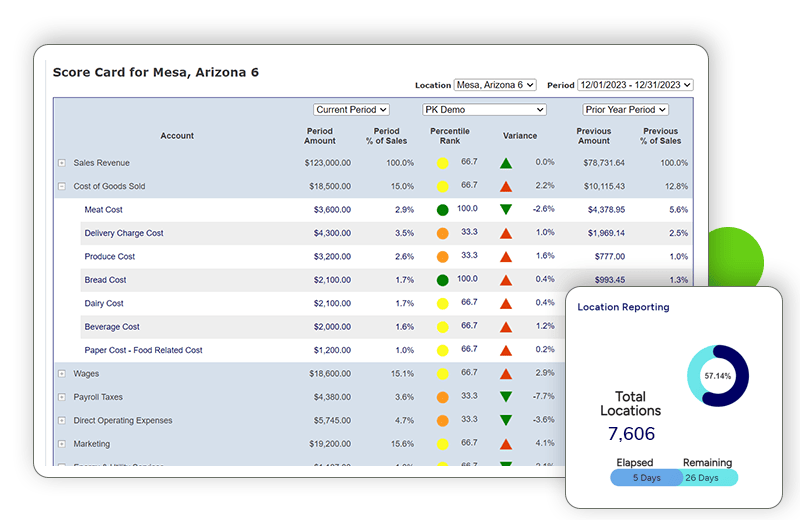The height and width of the screenshot is (520, 800).
Task: Click yellow percentile dot for Sales Revenue
Action: pyautogui.click(x=442, y=163)
